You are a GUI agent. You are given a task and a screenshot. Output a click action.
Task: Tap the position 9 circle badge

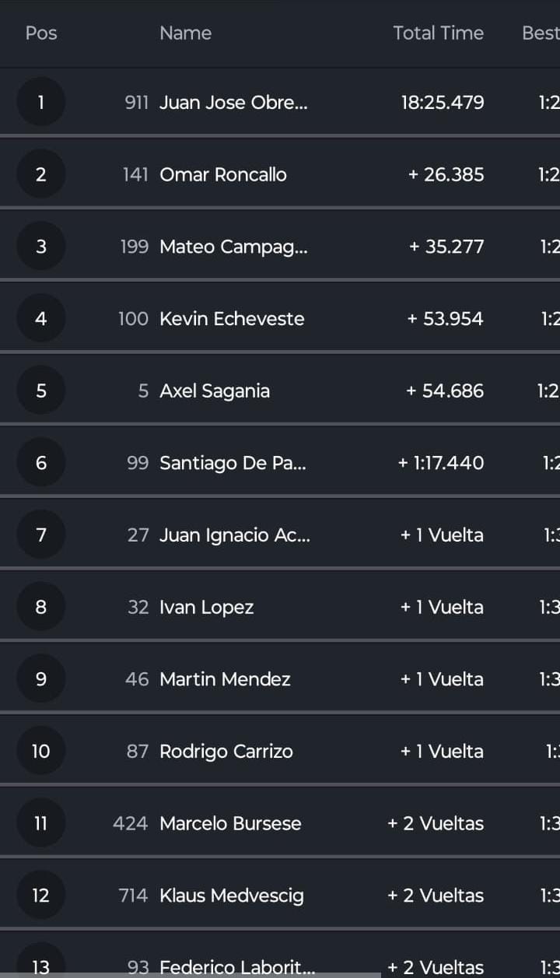(x=40, y=679)
